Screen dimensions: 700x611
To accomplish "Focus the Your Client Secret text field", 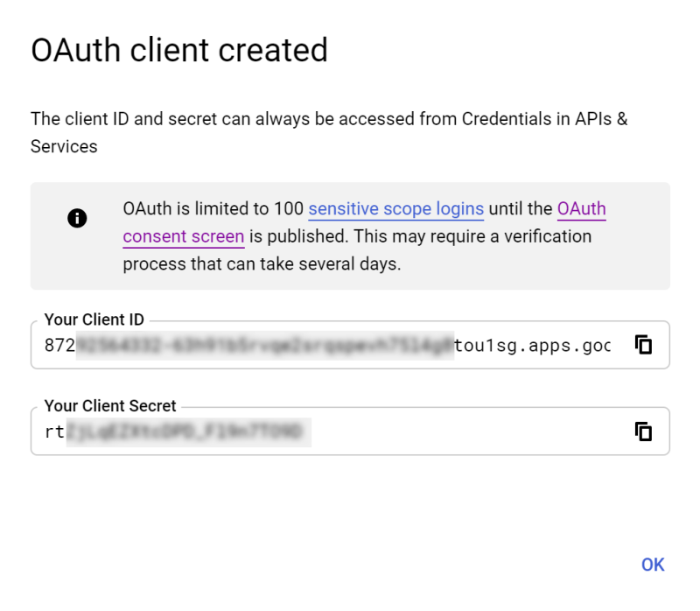I will point(350,432).
